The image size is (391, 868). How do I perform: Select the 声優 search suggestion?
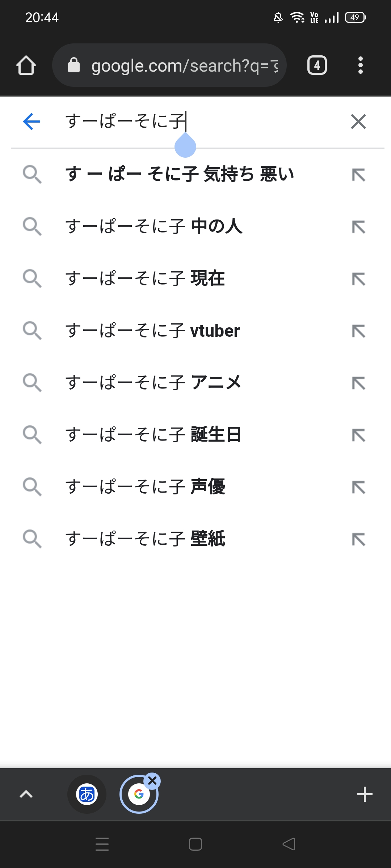pos(145,487)
